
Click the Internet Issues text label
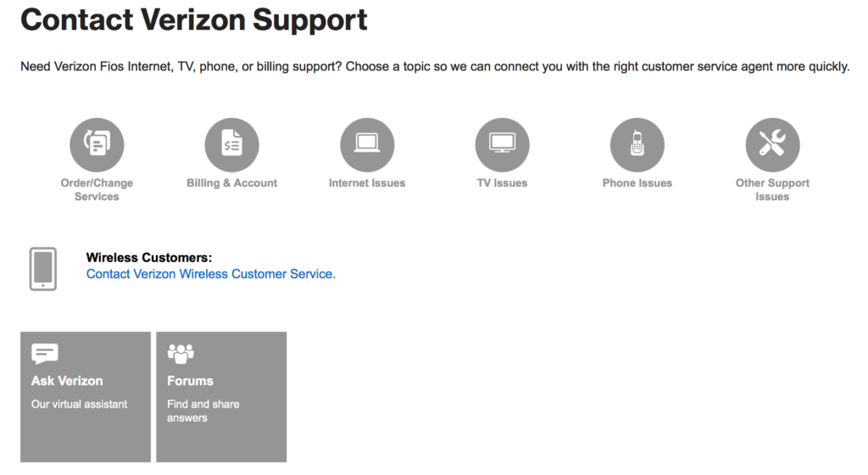tap(367, 183)
